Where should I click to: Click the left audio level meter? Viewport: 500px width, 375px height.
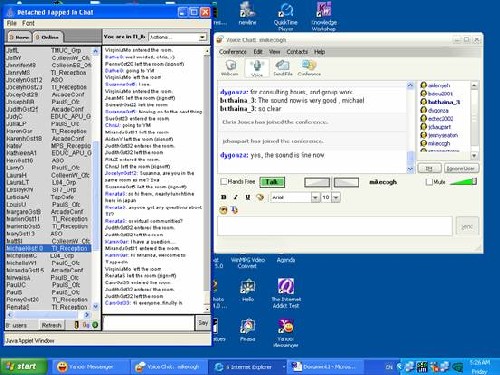coord(317,182)
